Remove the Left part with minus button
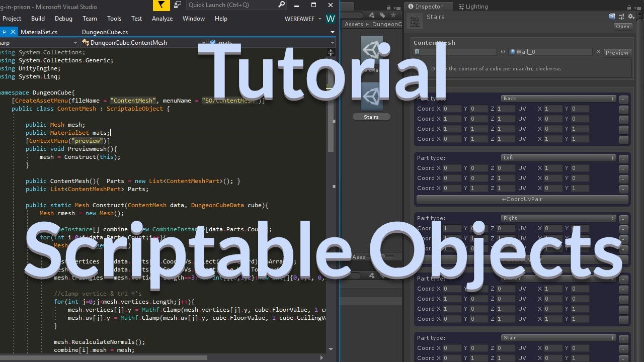Image resolution: width=644 pixels, height=362 pixels. [624, 158]
